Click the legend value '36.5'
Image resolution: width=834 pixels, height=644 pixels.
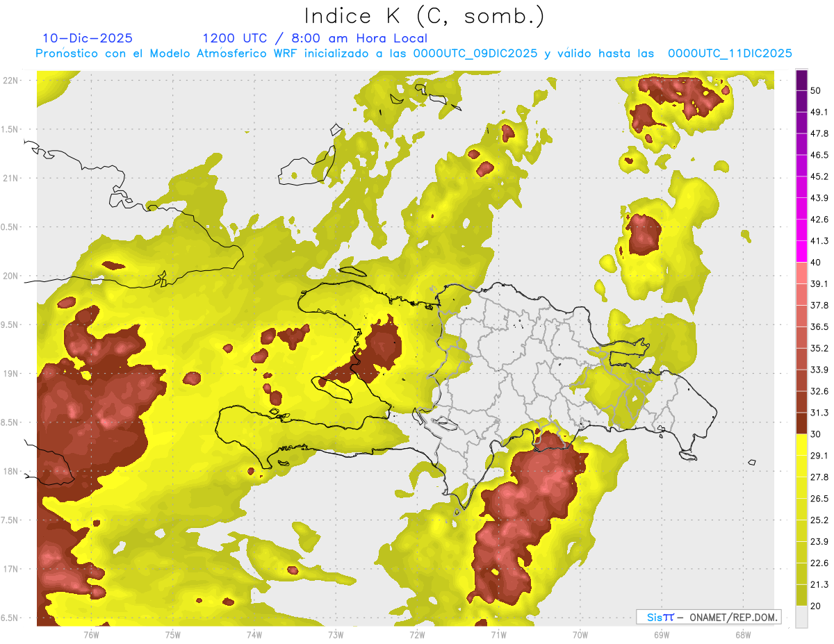pos(820,327)
